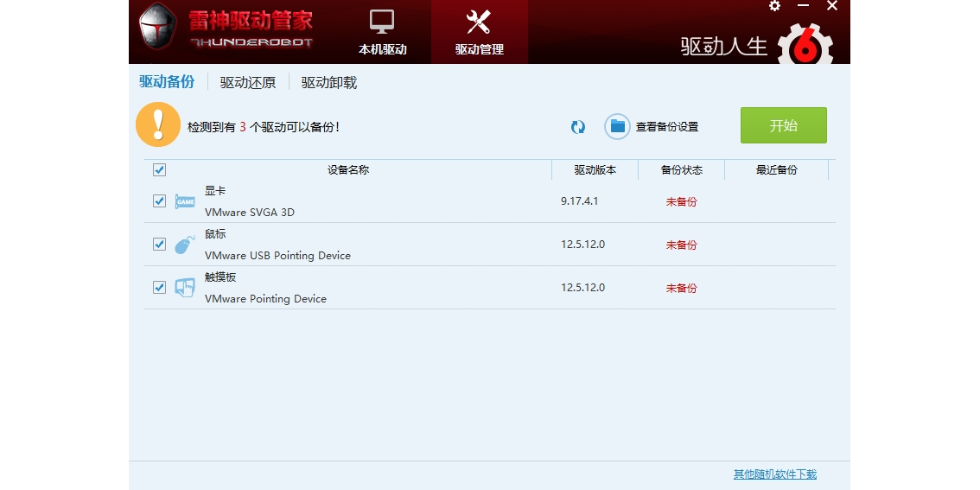Open the 本机驱动 monitor tab

(x=382, y=32)
